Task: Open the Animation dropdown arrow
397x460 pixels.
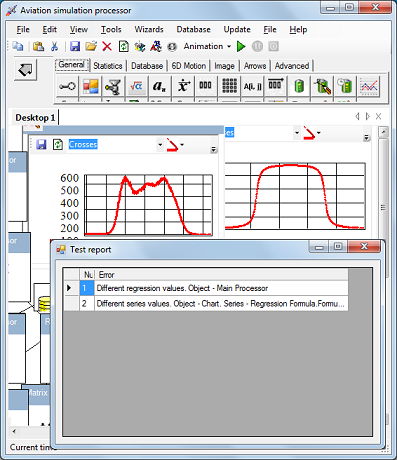Action: coord(229,46)
